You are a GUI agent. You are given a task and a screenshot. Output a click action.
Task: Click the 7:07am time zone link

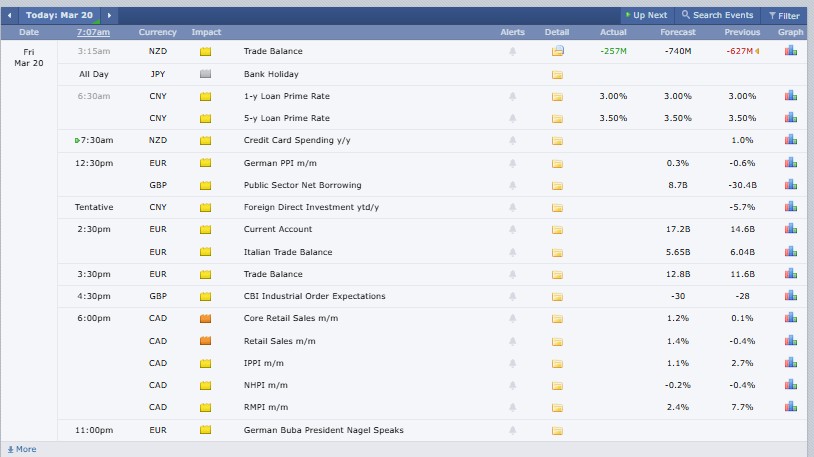[93, 33]
